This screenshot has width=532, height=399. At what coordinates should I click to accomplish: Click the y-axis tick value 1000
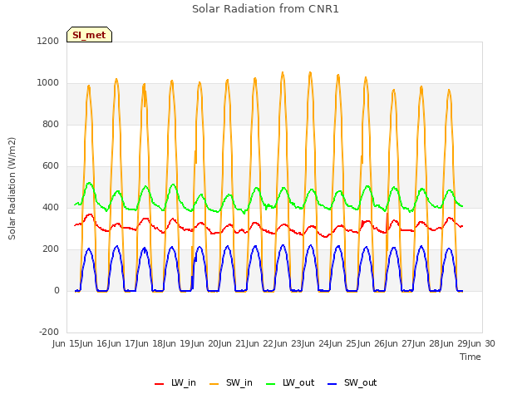48,82
